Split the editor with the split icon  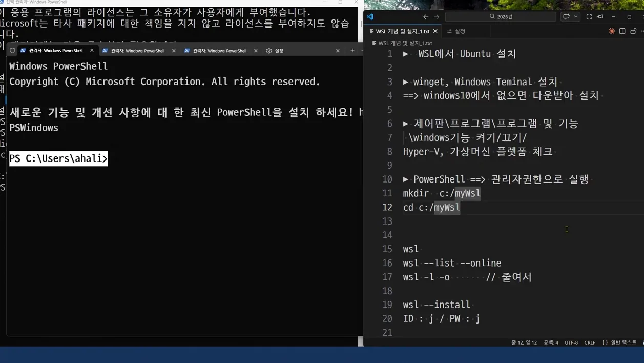[622, 31]
